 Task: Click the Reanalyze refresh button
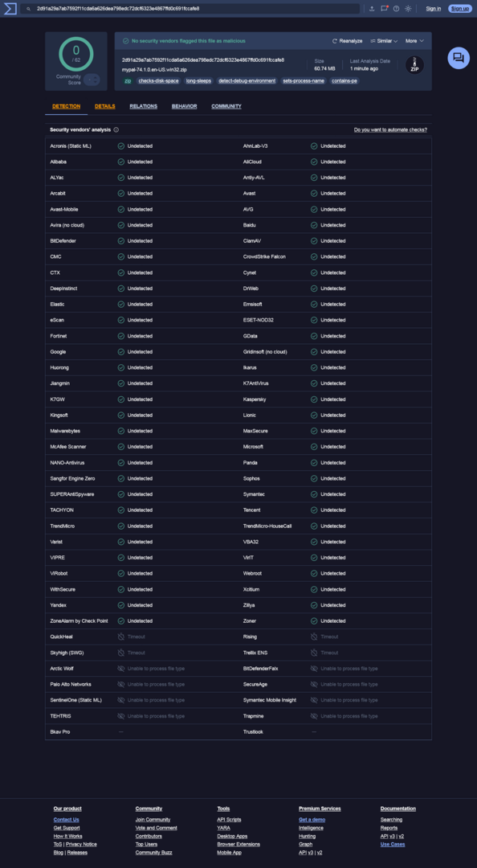point(348,41)
